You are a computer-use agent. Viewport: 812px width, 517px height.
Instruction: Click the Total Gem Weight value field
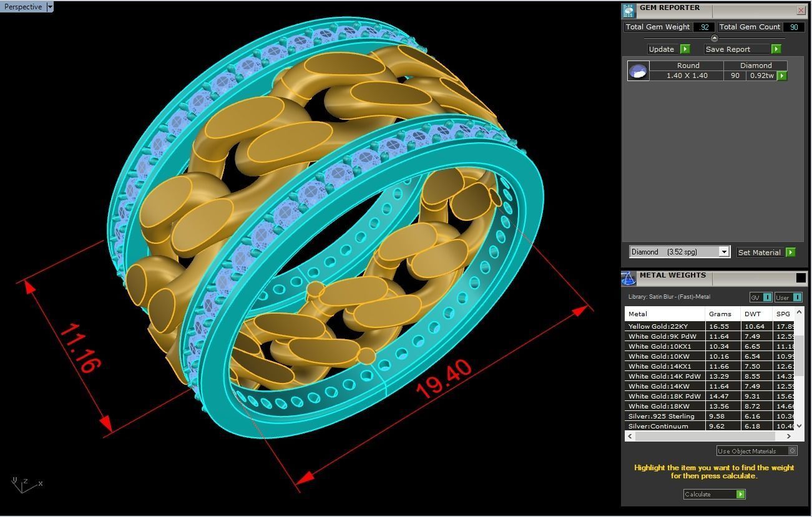(x=703, y=27)
